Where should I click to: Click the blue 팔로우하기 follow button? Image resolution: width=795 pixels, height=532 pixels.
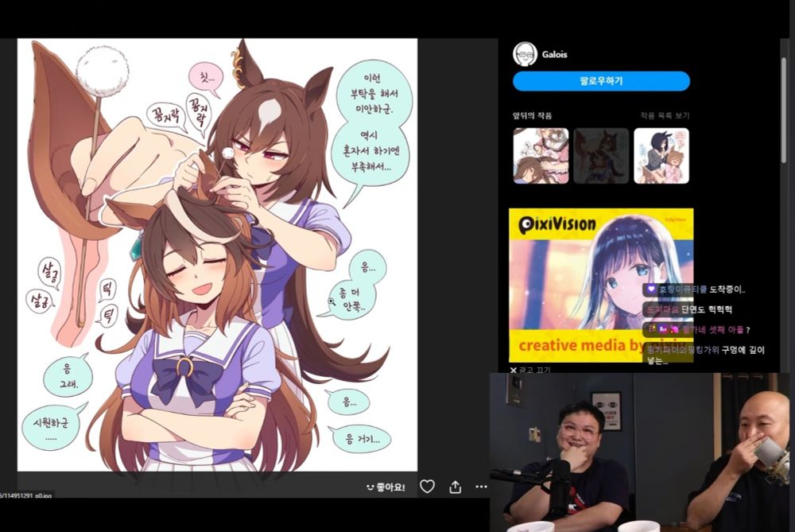[601, 81]
